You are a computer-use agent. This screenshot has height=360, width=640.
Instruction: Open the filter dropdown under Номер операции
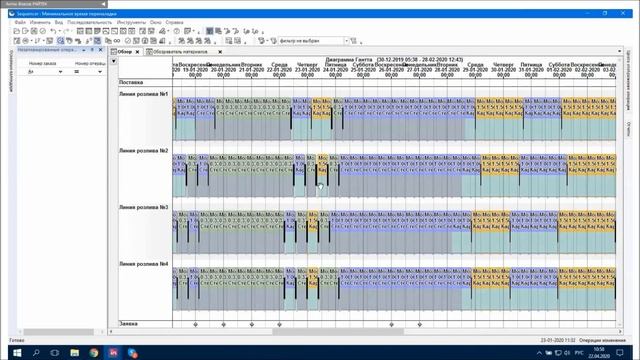coord(100,72)
